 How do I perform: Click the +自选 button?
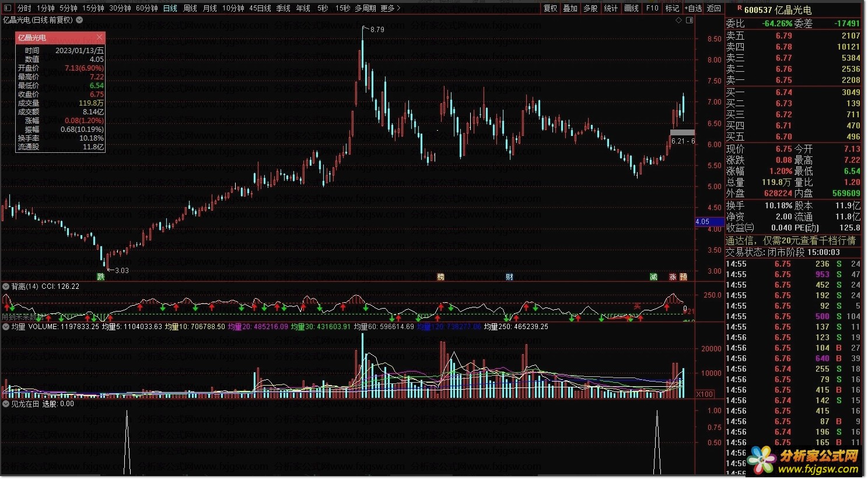click(694, 8)
